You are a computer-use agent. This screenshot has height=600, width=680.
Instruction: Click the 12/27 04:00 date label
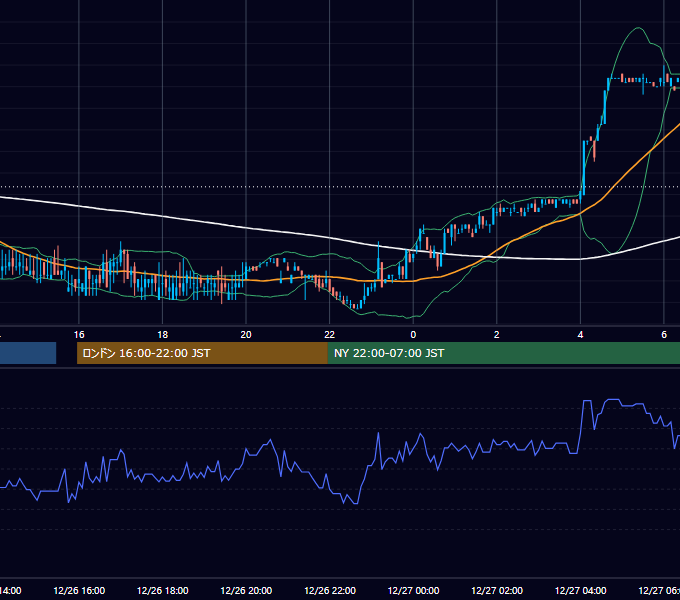click(581, 591)
